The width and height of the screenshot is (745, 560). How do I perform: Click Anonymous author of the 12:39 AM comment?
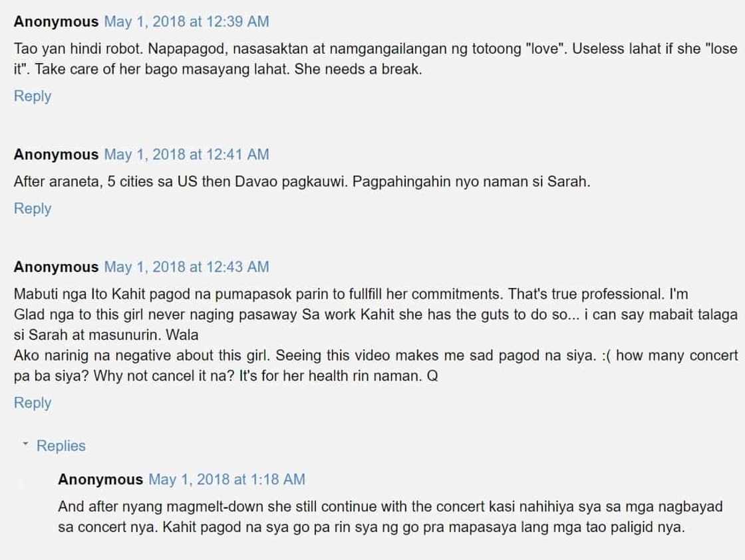coord(56,22)
